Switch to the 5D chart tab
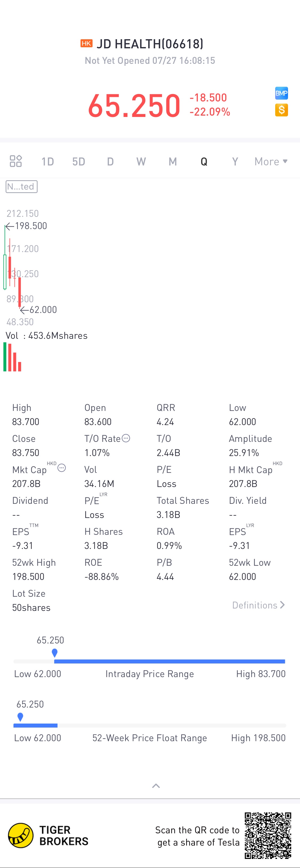The width and height of the screenshot is (300, 868). 79,162
